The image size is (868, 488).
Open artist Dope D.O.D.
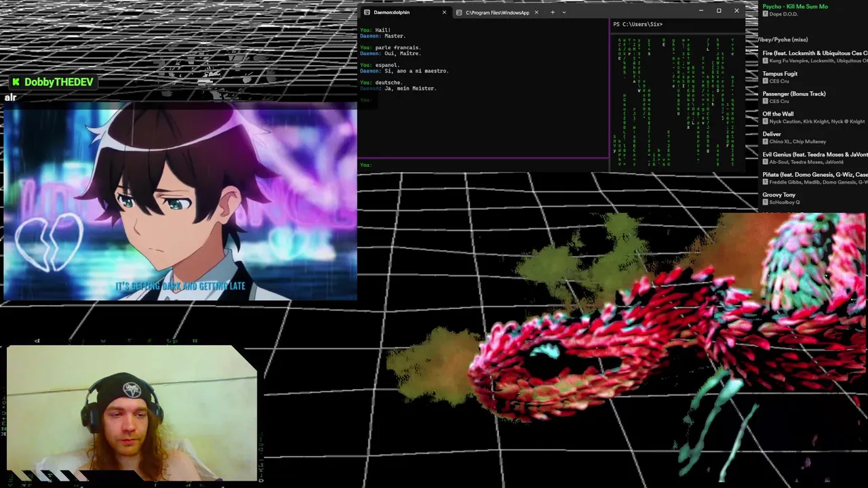coord(783,14)
